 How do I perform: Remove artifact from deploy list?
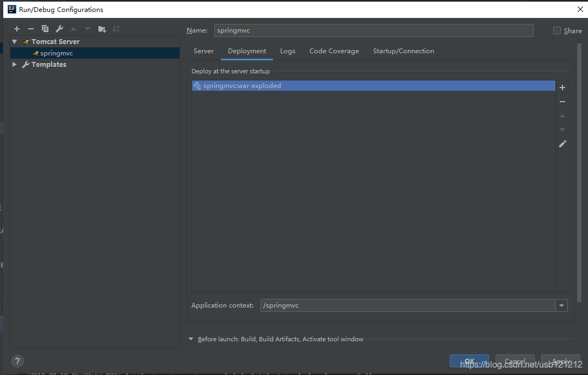click(x=562, y=102)
